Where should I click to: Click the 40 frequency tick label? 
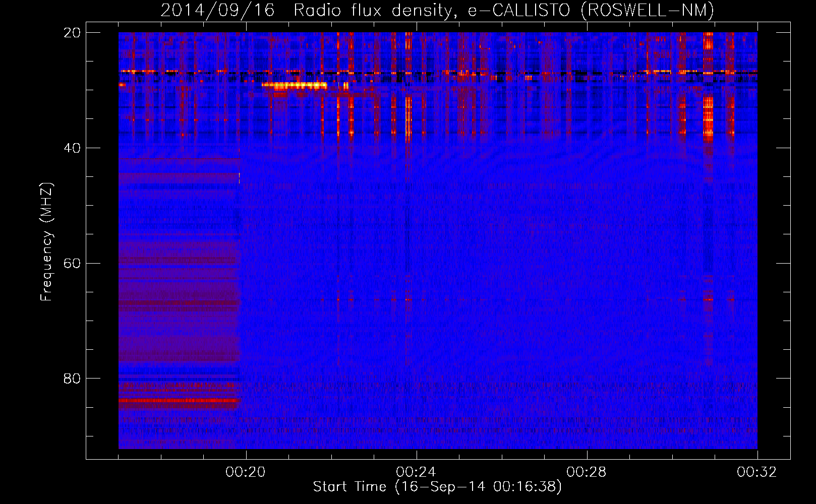coord(73,148)
